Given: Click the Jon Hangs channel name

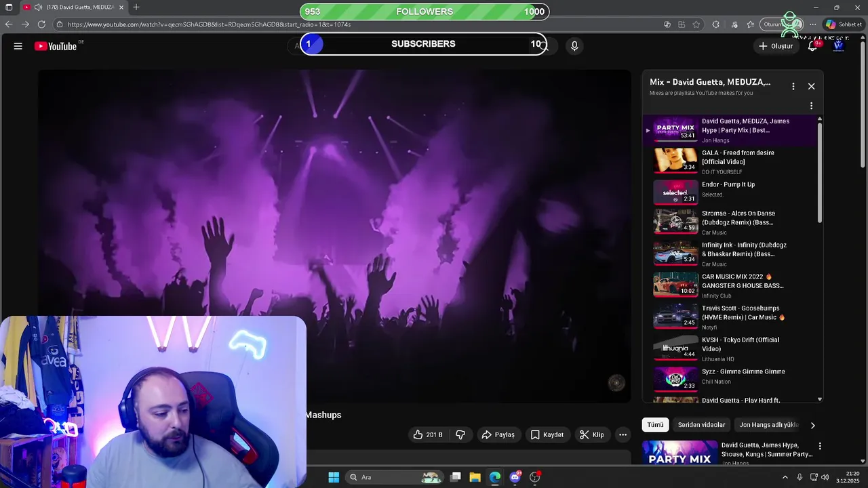Looking at the screenshot, I should [715, 140].
